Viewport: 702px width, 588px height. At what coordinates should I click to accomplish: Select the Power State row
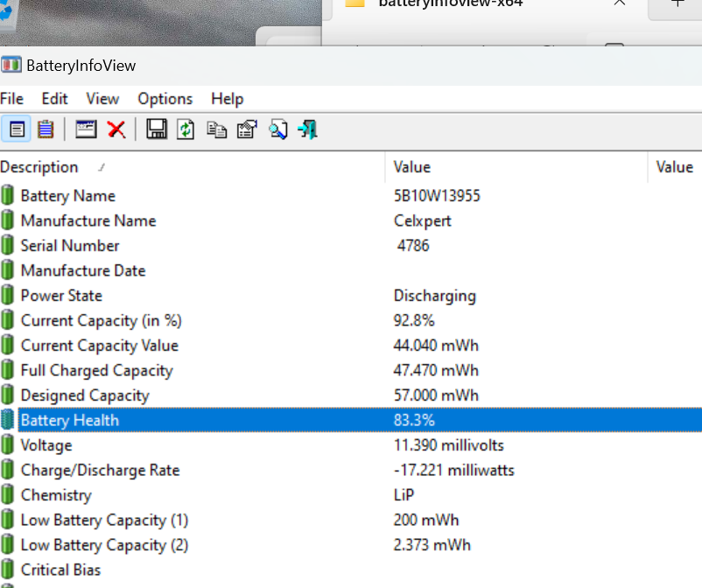[x=351, y=296]
